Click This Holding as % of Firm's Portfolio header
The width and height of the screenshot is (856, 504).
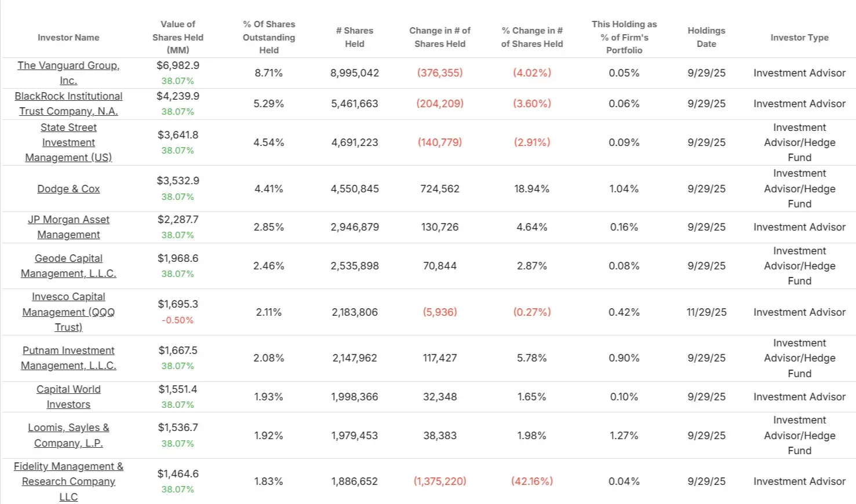(x=624, y=37)
